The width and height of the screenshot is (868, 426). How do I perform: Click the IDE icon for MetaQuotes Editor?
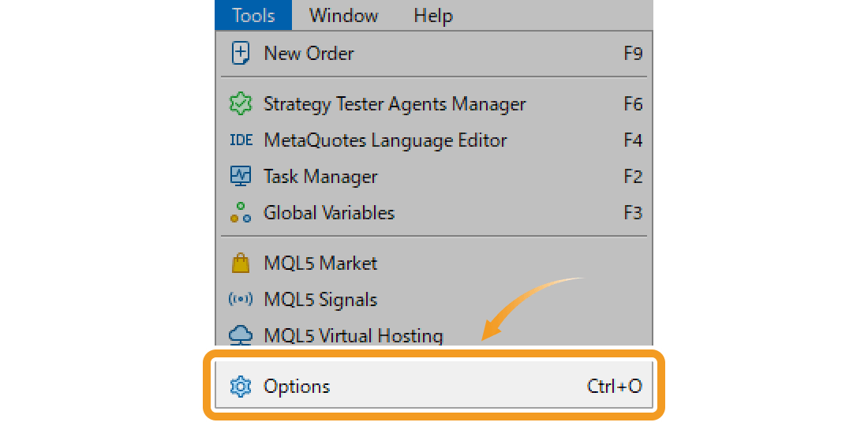pyautogui.click(x=240, y=140)
